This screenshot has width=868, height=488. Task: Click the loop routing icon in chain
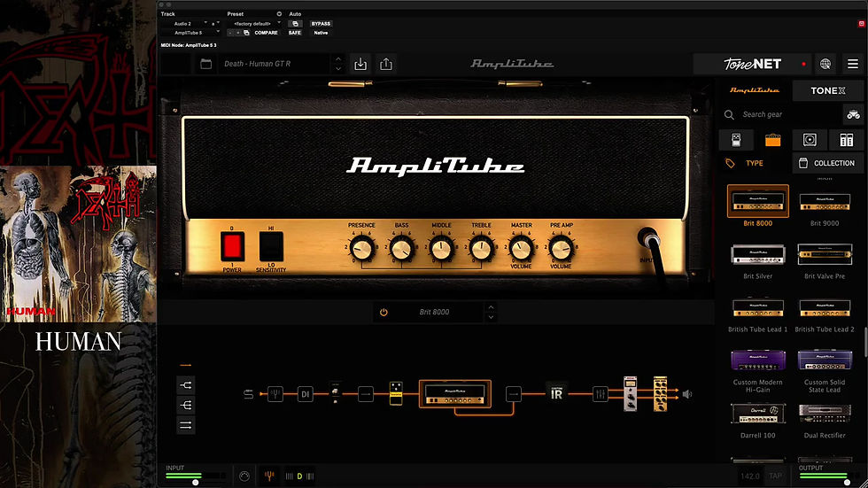tap(249, 394)
